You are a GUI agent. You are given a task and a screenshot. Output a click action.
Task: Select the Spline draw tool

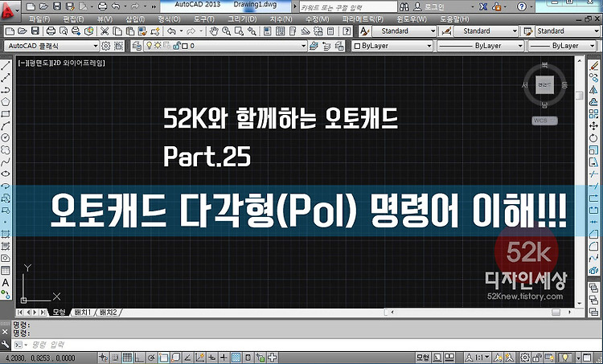[x=6, y=162]
